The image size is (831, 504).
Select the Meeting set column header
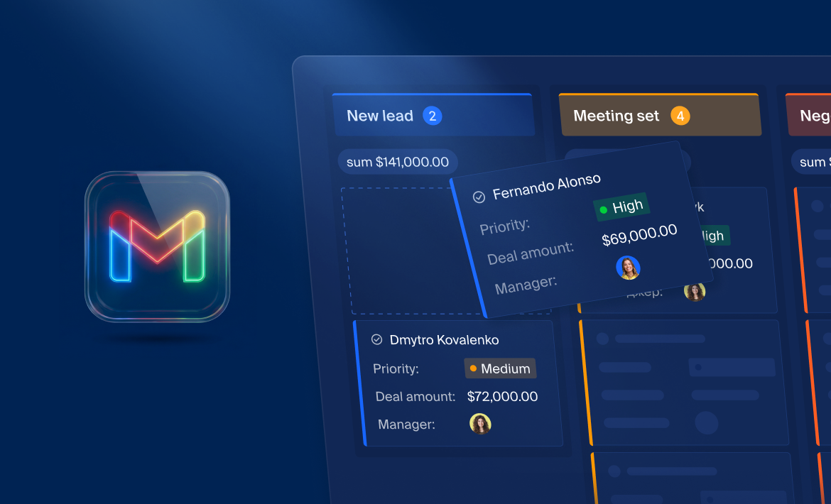point(616,116)
